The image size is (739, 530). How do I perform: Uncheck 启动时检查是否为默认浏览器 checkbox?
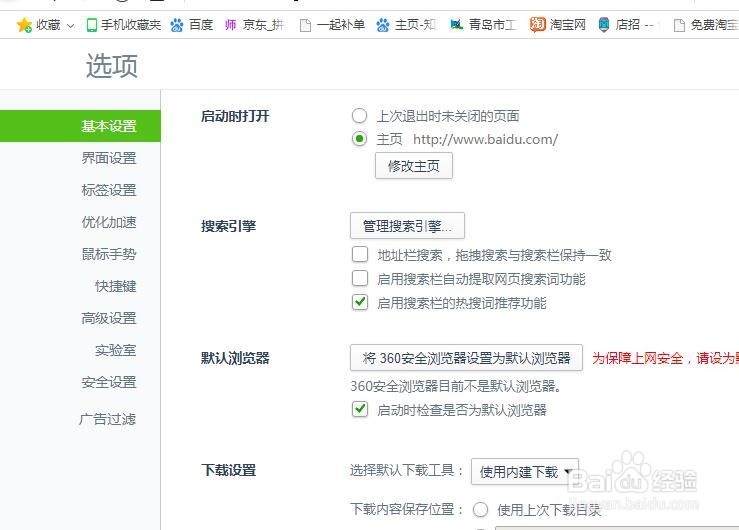360,409
